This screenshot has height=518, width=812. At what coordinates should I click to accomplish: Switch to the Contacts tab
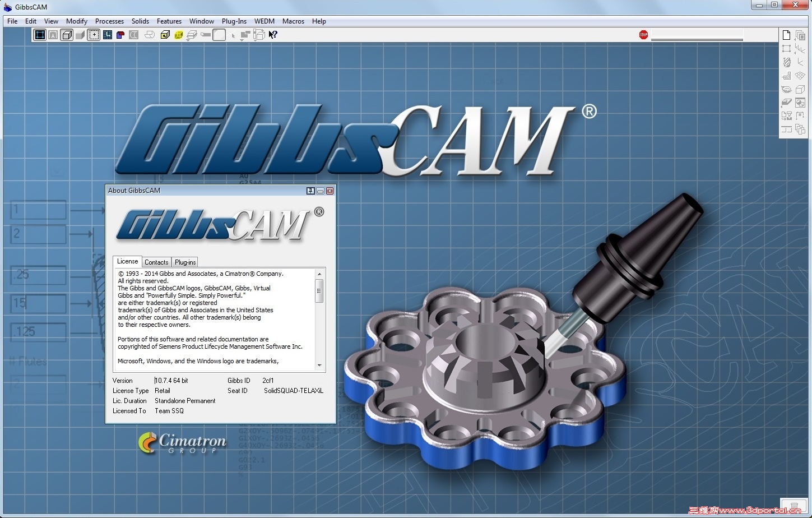coord(156,262)
